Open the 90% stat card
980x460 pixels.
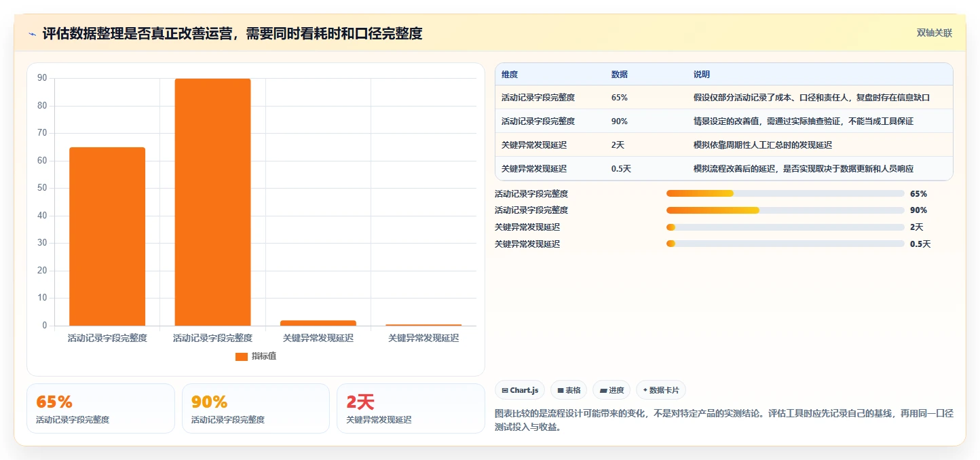[256, 408]
